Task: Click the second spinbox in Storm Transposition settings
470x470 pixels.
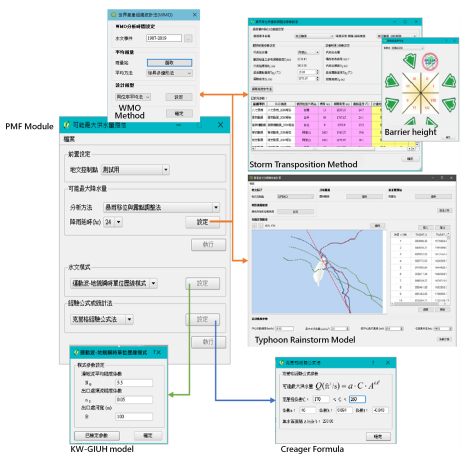Action: tap(308, 79)
